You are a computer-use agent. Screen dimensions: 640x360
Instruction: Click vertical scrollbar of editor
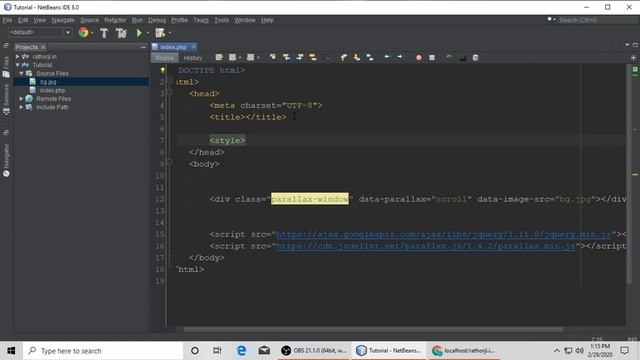pos(629,173)
